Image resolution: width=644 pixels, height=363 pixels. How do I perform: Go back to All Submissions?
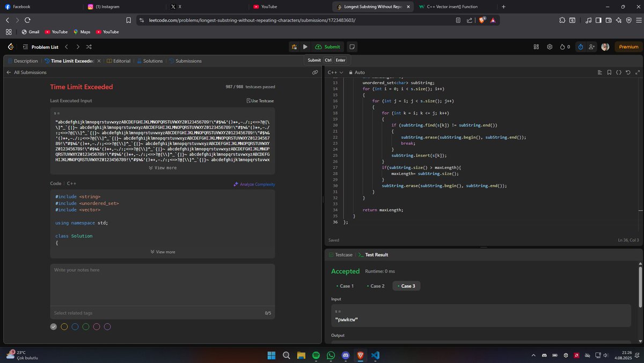pos(26,72)
